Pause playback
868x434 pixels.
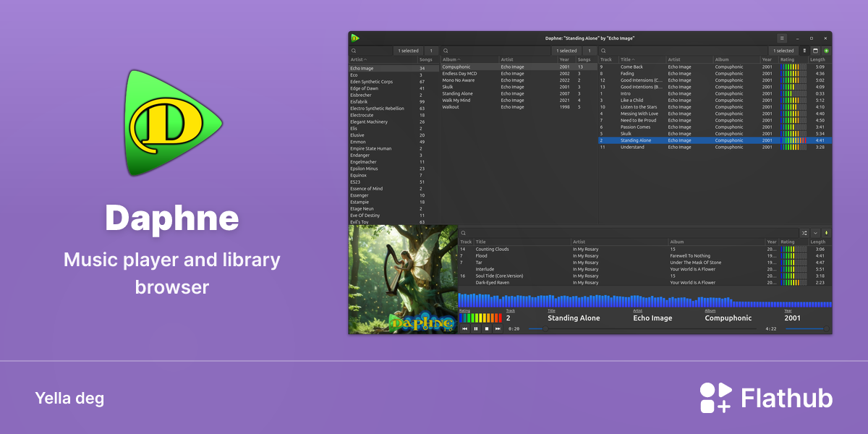point(476,328)
